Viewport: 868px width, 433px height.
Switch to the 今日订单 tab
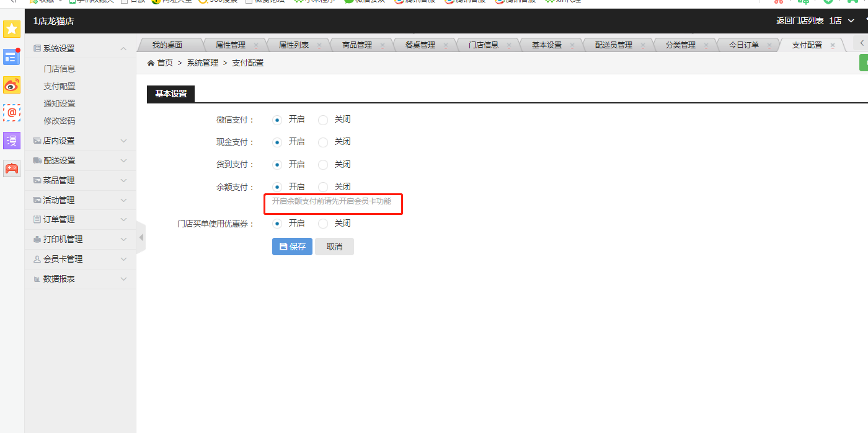(x=743, y=45)
